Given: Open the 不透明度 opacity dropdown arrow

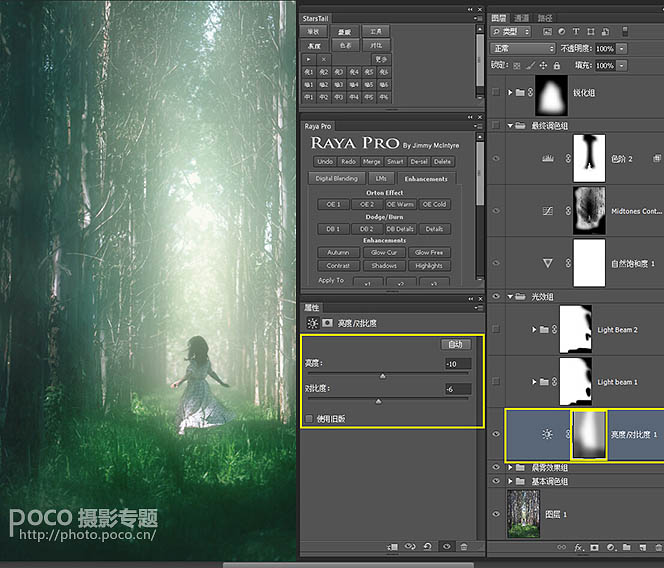Looking at the screenshot, I should point(622,49).
